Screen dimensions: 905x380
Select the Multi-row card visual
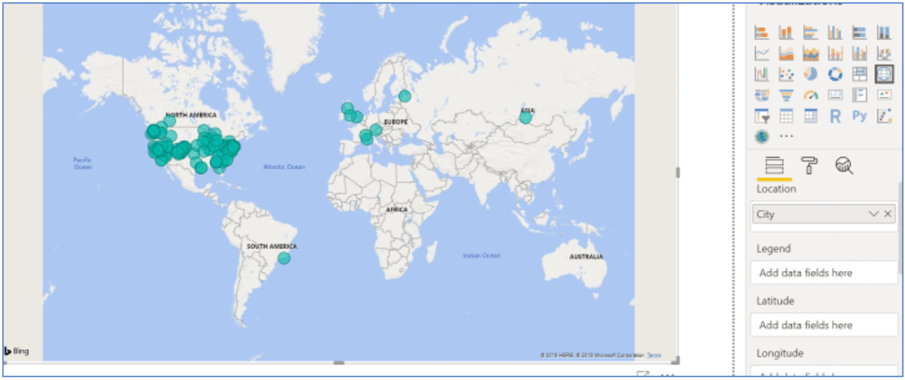(859, 95)
